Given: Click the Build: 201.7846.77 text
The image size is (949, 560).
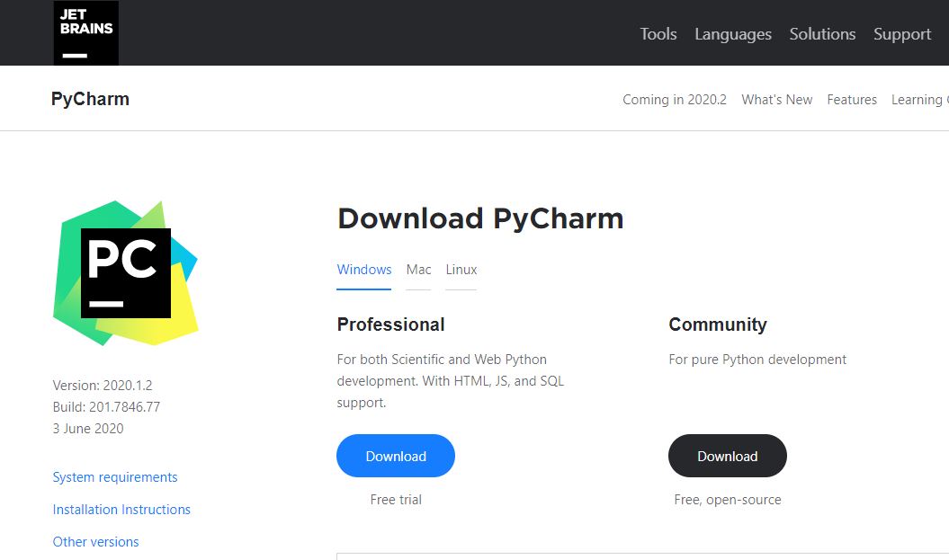Looking at the screenshot, I should [106, 407].
